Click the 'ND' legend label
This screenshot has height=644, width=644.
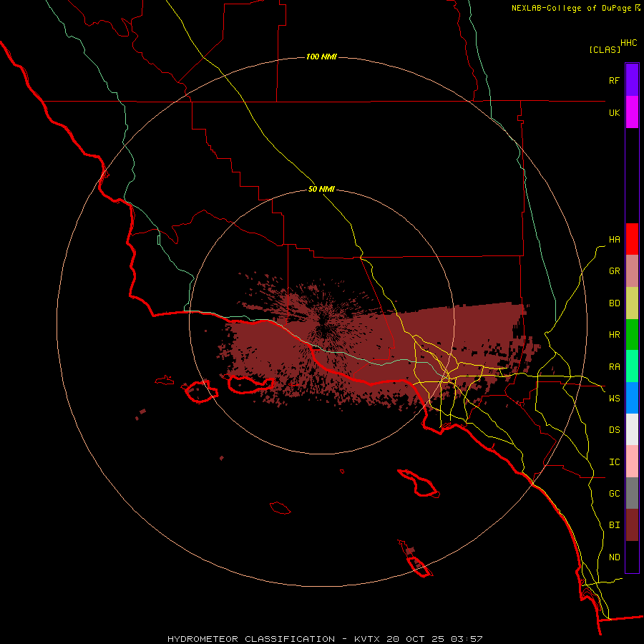(x=614, y=557)
